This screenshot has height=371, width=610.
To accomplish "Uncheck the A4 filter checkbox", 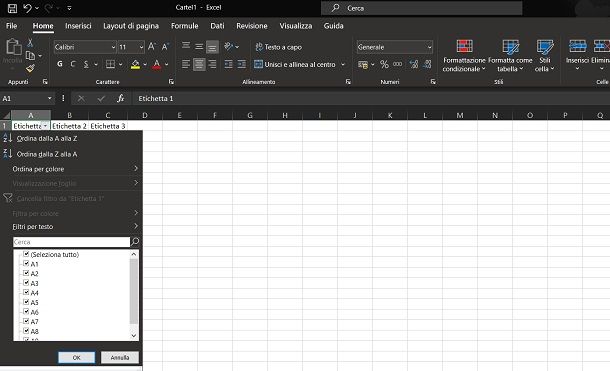I will tap(26, 292).
